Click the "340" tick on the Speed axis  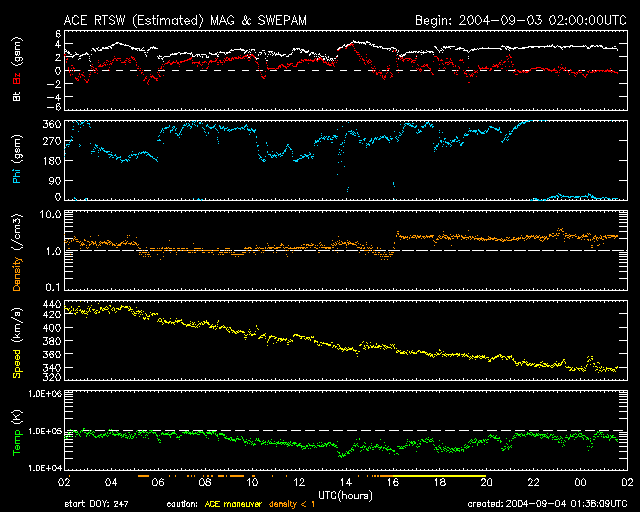pyautogui.click(x=52, y=367)
